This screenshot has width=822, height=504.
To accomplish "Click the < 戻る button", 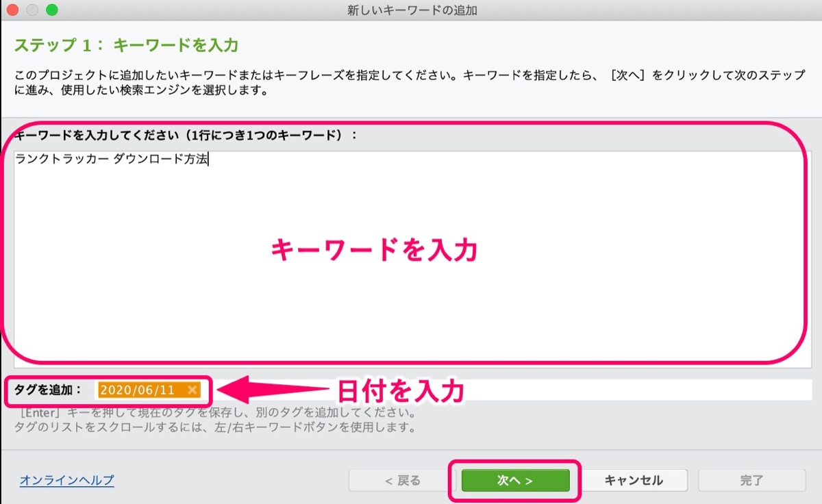I will [402, 481].
